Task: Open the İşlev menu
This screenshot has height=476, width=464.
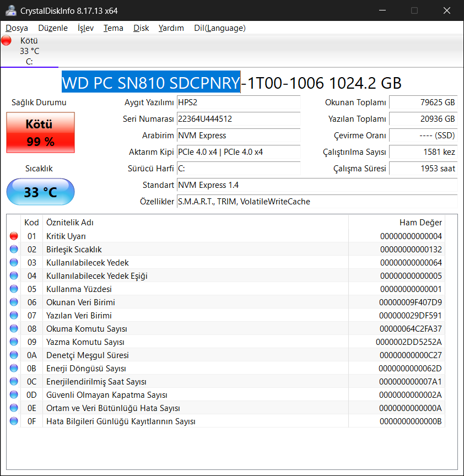Action: pyautogui.click(x=85, y=28)
